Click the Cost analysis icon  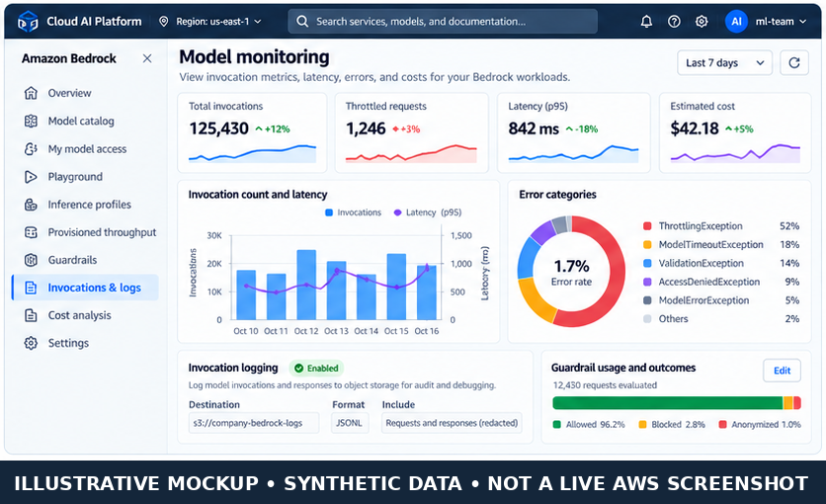[31, 315]
